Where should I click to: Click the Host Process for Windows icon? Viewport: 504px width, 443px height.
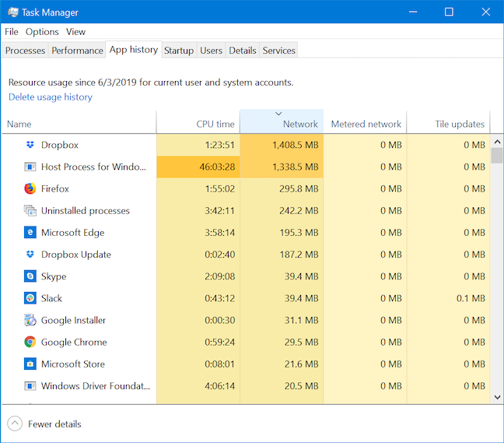[30, 167]
